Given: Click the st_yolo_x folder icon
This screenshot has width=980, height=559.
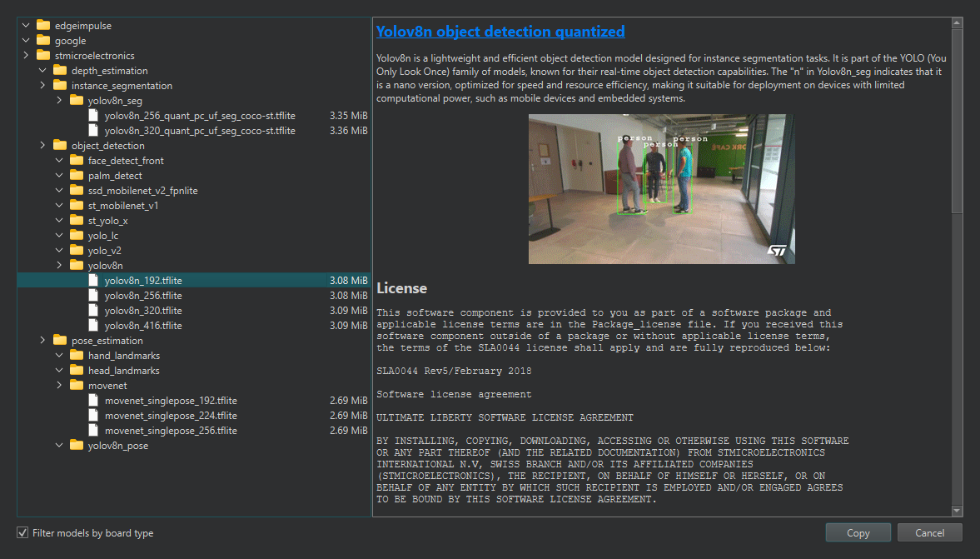Looking at the screenshot, I should point(77,221).
